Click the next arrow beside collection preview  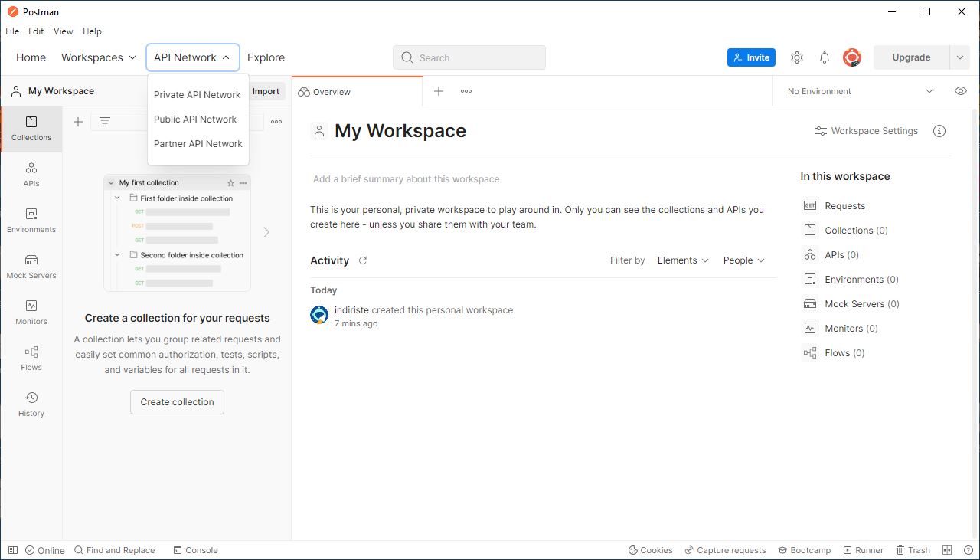pos(266,232)
